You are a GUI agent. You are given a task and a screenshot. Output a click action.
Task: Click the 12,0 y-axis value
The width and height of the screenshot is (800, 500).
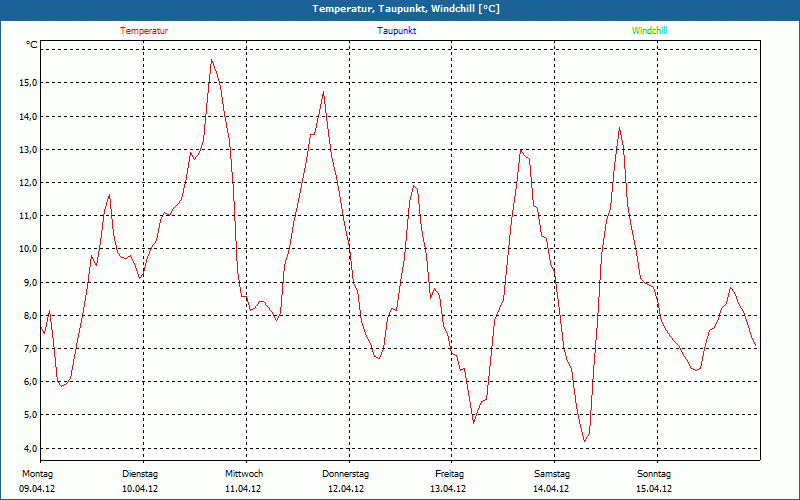pos(27,183)
